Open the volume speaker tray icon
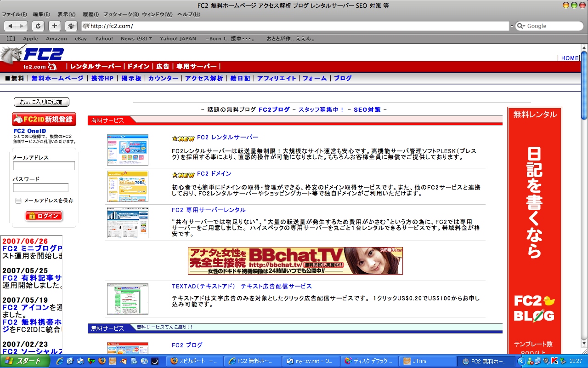The image size is (588, 368). coord(546,361)
